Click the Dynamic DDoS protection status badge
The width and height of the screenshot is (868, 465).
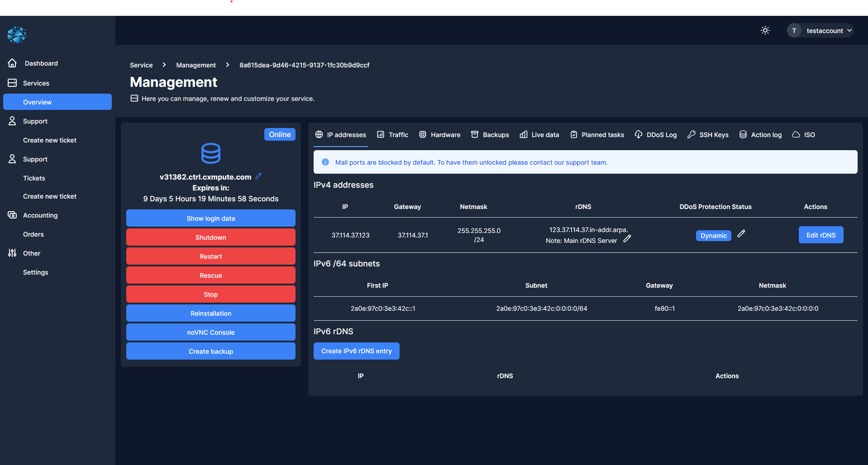(713, 236)
